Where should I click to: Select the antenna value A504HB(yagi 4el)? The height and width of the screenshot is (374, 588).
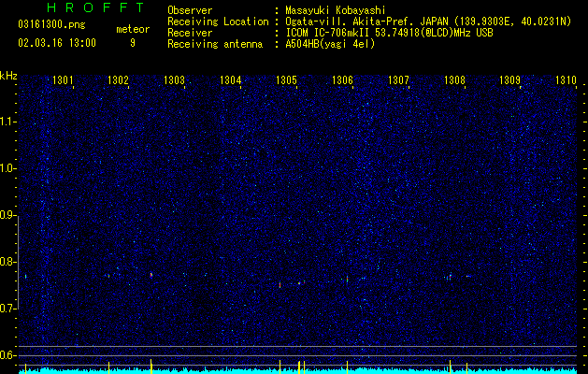click(x=330, y=44)
